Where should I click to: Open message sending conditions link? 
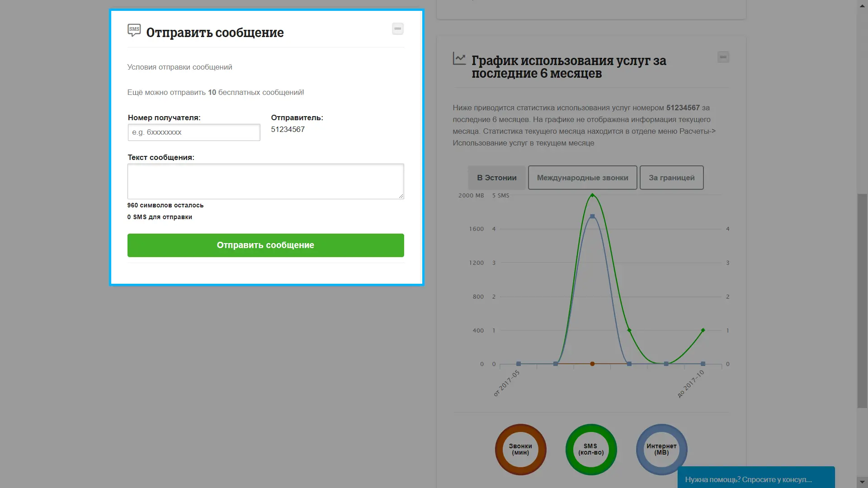coord(179,67)
